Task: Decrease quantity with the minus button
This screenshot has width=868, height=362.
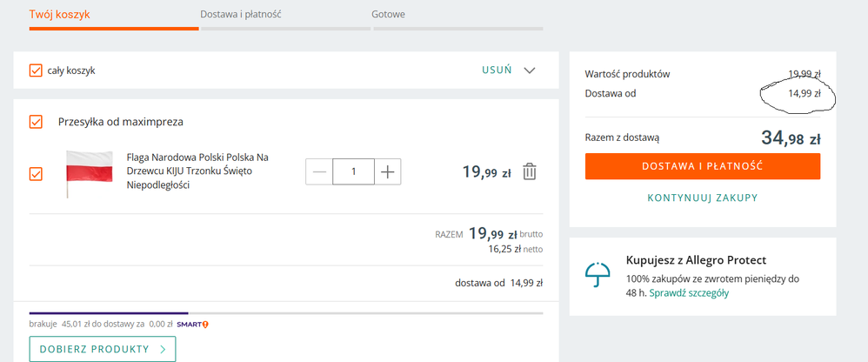Action: pos(319,171)
